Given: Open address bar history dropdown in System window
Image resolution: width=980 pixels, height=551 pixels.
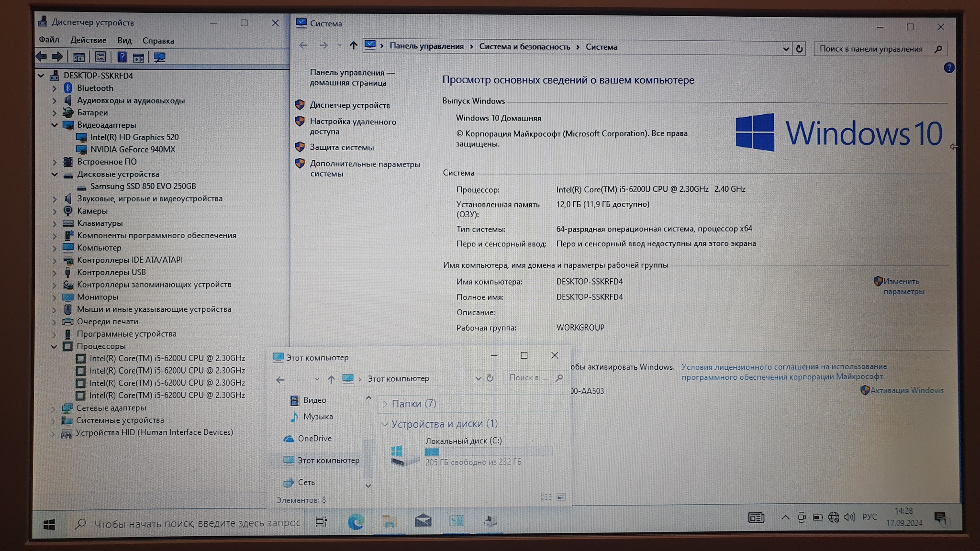Looking at the screenshot, I should 786,49.
